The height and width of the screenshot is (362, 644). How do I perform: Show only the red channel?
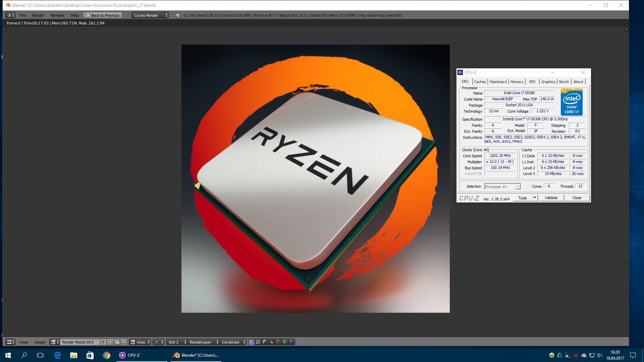tap(278, 342)
